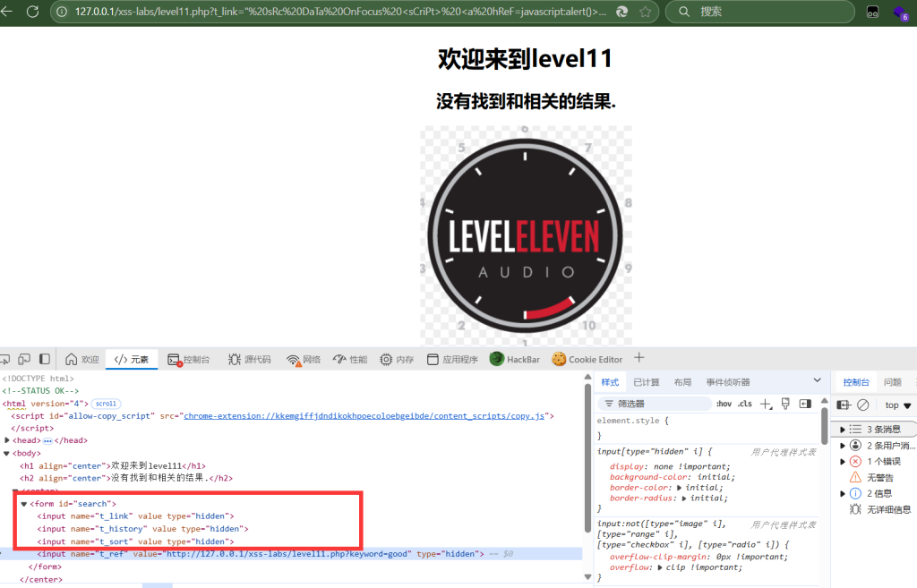The height and width of the screenshot is (588, 917).
Task: Toggle the DevTools sidebar dock icon
Action: 45,359
